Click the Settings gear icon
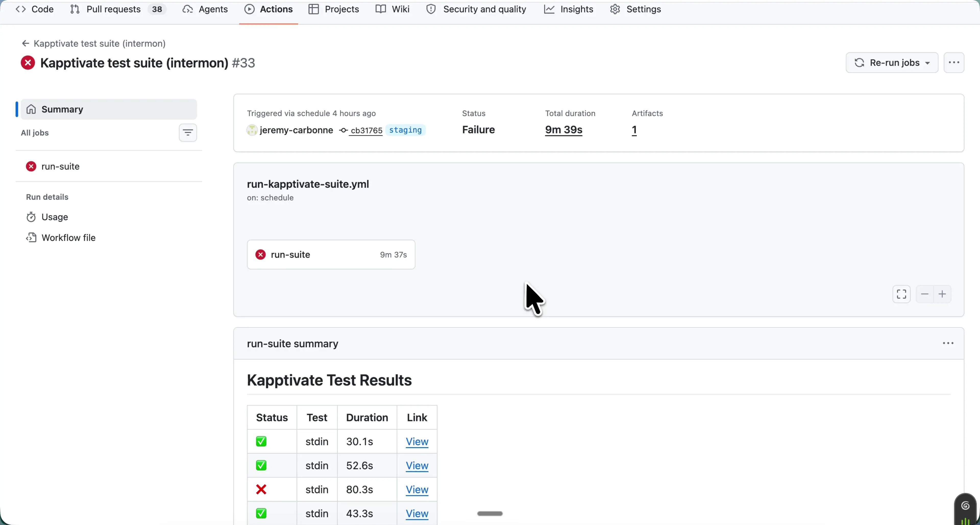This screenshot has width=980, height=525. [615, 9]
